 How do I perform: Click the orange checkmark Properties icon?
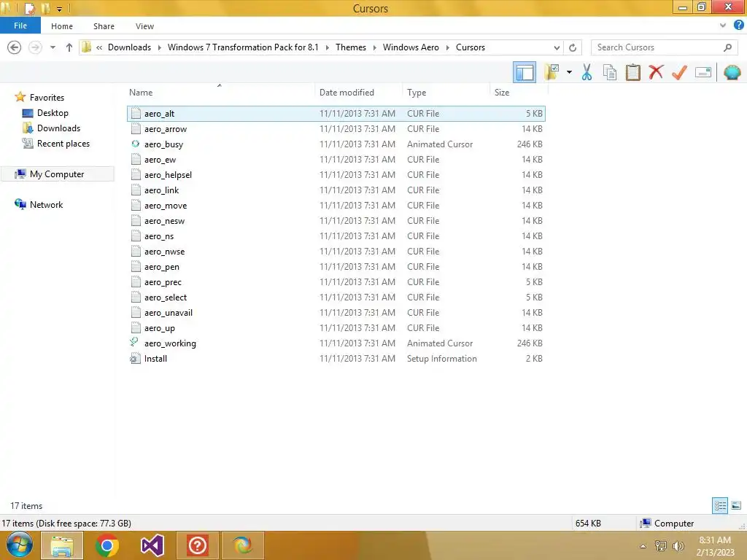tap(679, 72)
